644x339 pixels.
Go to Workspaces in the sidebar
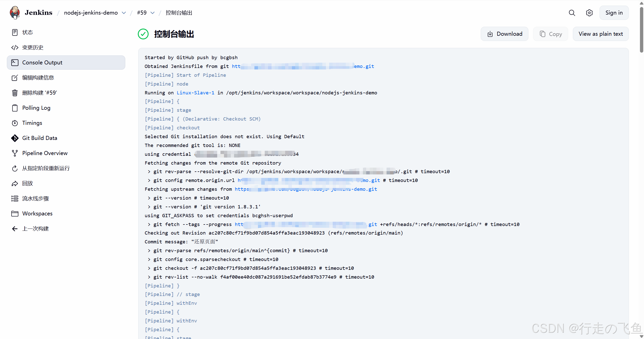(66, 214)
